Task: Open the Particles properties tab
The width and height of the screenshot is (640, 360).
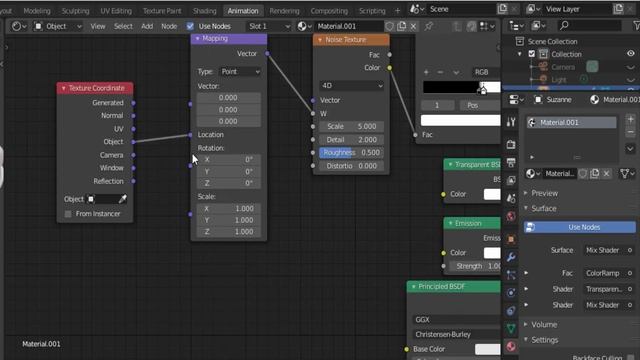Action: coord(511,275)
